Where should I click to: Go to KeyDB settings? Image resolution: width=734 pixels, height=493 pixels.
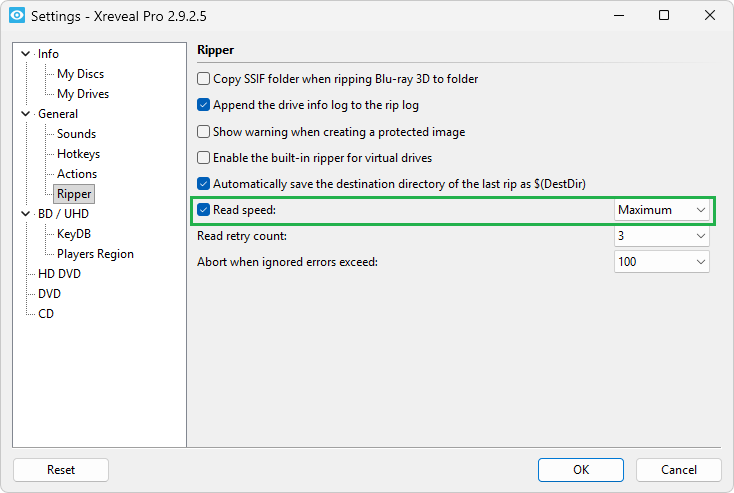point(76,234)
